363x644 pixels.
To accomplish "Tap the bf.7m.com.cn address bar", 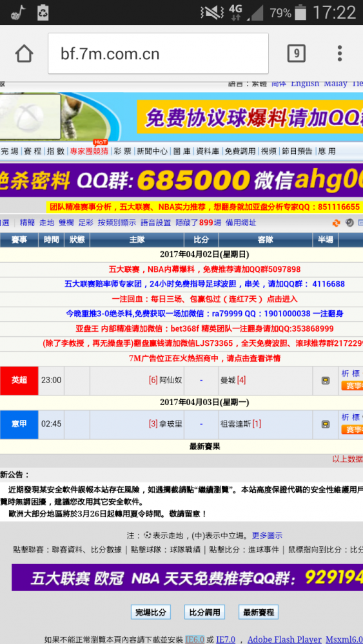I will tap(158, 54).
